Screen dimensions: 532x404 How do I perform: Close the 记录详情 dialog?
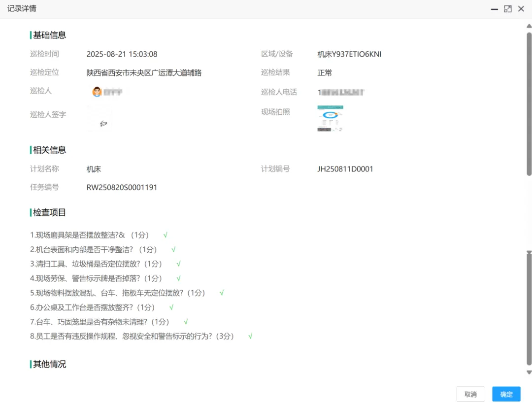coord(521,9)
